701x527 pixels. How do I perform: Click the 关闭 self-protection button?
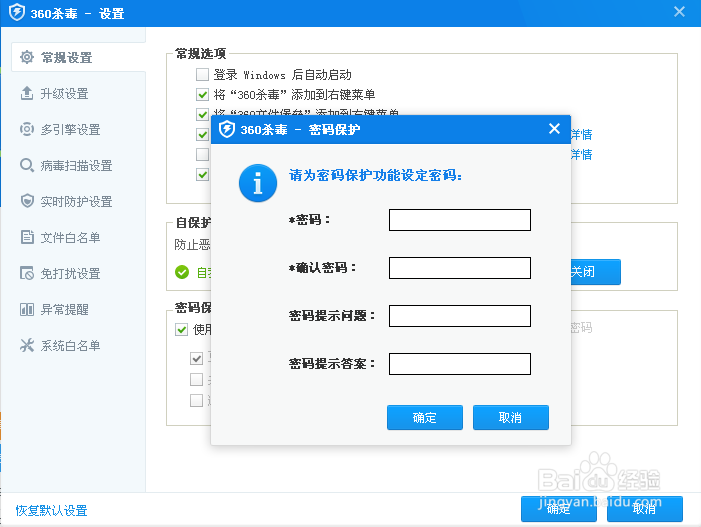pyautogui.click(x=595, y=271)
